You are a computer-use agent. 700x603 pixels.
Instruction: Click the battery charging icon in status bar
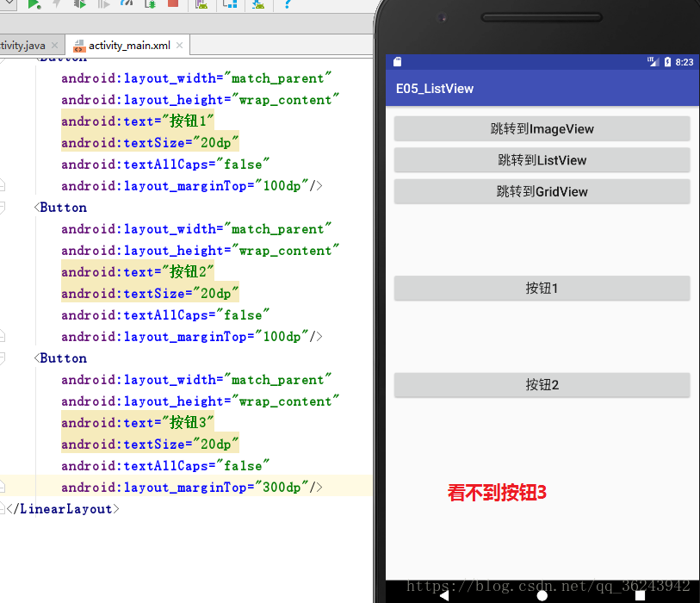pyautogui.click(x=667, y=62)
